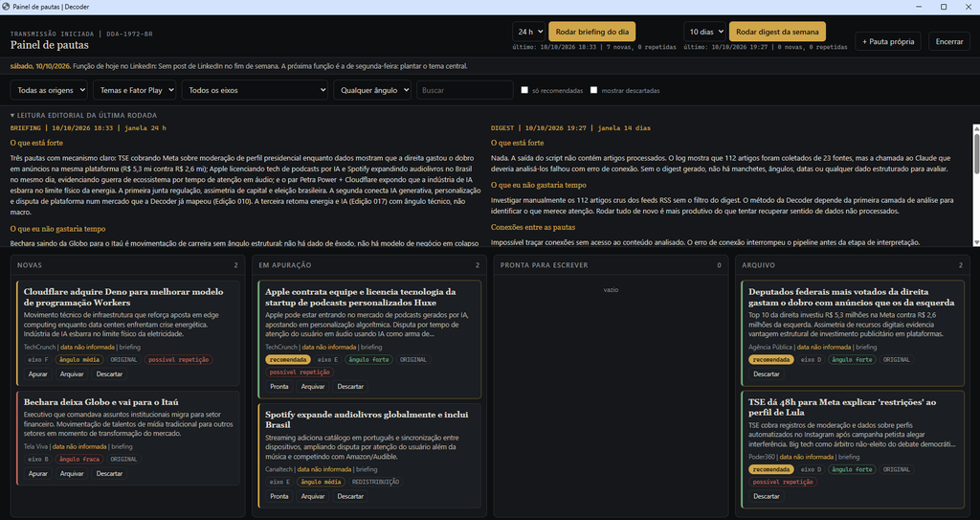The image size is (980, 520).
Task: Click Apurar on the Cloudflare card
Action: 37,373
